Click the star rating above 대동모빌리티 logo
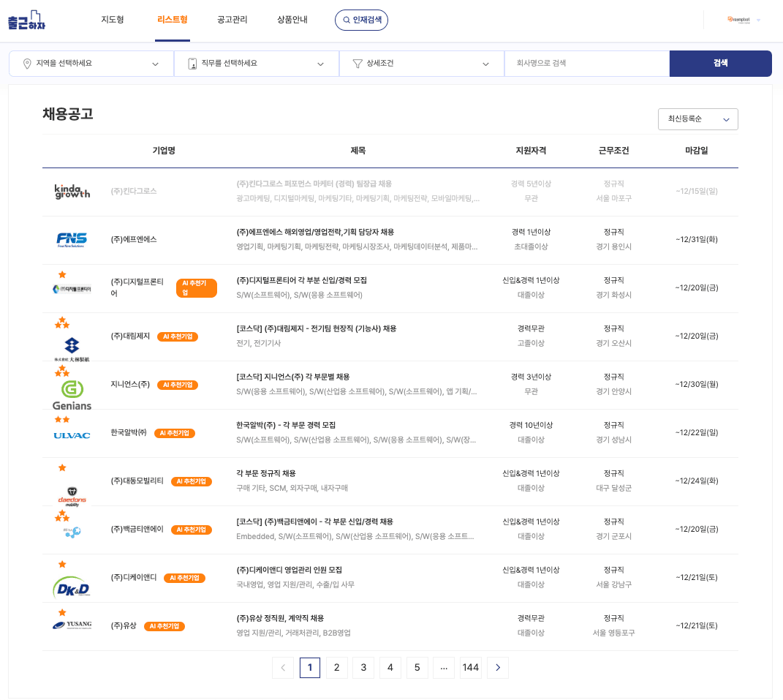Image resolution: width=783 pixels, height=700 pixels. [x=62, y=468]
